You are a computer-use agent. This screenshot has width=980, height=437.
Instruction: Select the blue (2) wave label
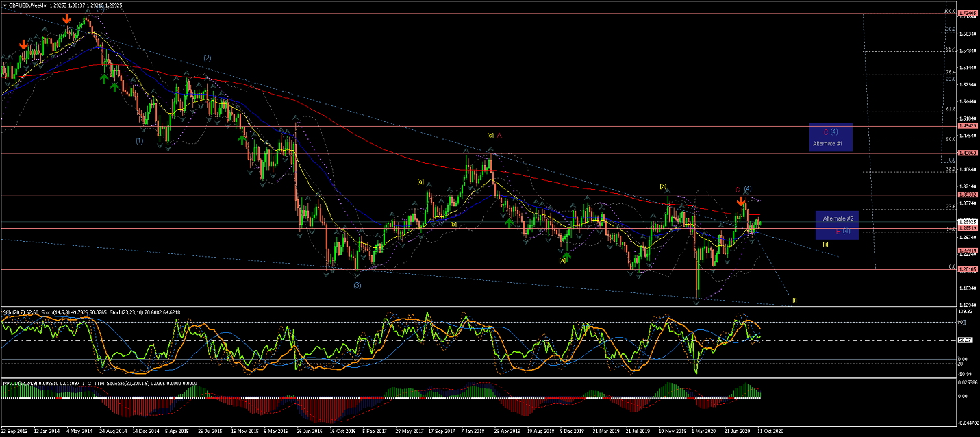coord(207,58)
